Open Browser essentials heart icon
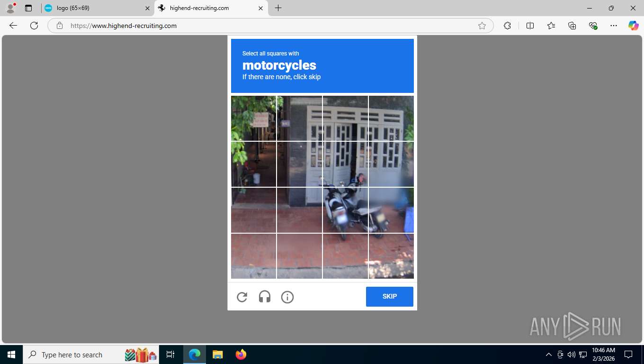Image resolution: width=644 pixels, height=364 pixels. point(593,26)
